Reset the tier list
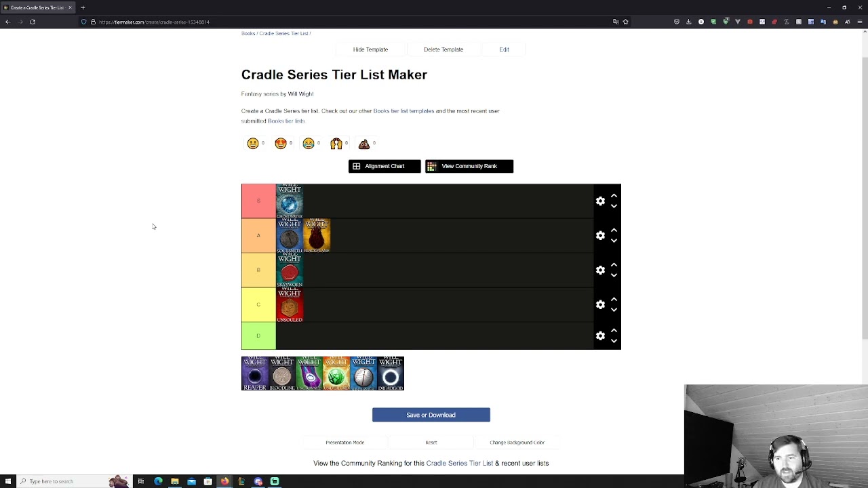This screenshot has height=488, width=868. 431,443
